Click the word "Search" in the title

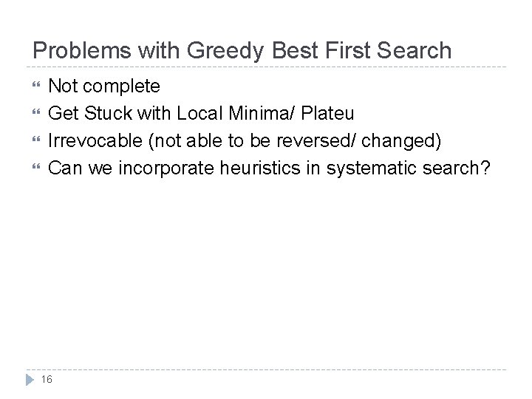point(414,50)
